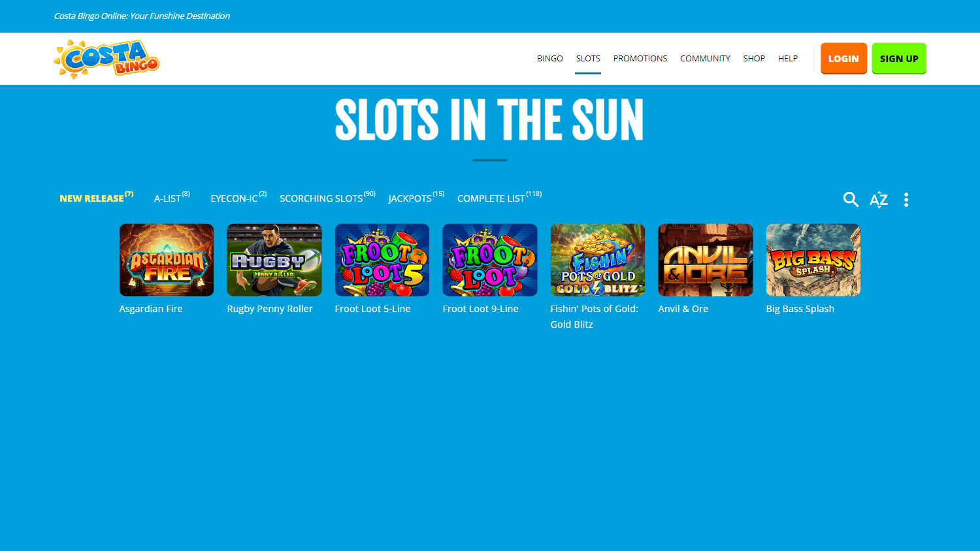This screenshot has width=980, height=551.
Task: Open the Promotions menu item
Action: click(x=640, y=59)
